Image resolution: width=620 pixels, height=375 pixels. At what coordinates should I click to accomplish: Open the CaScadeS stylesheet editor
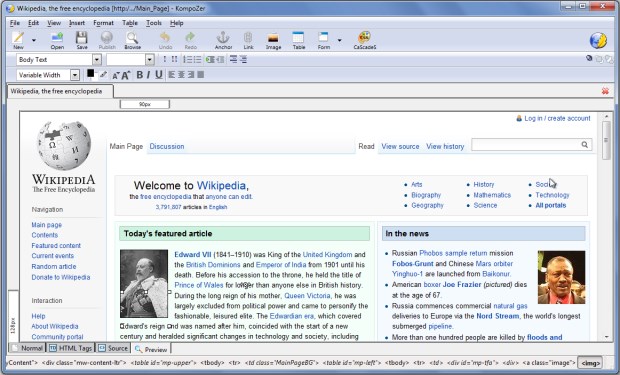tap(365, 40)
